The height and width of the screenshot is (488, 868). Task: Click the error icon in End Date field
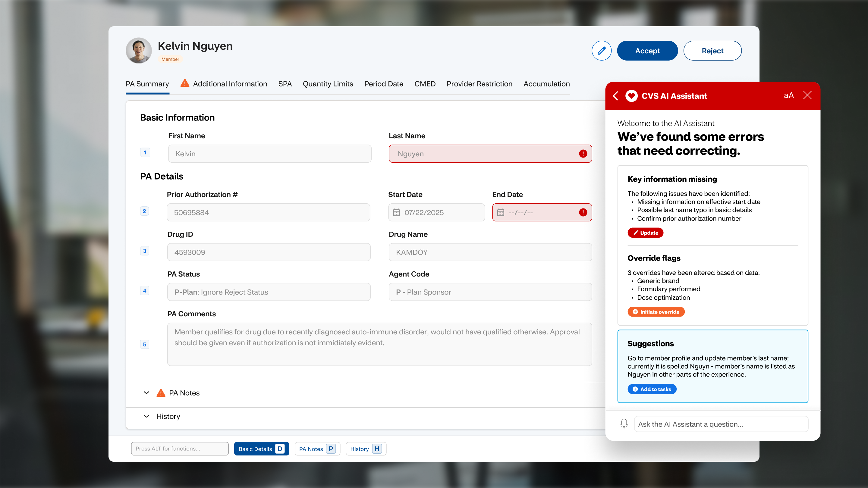tap(583, 212)
